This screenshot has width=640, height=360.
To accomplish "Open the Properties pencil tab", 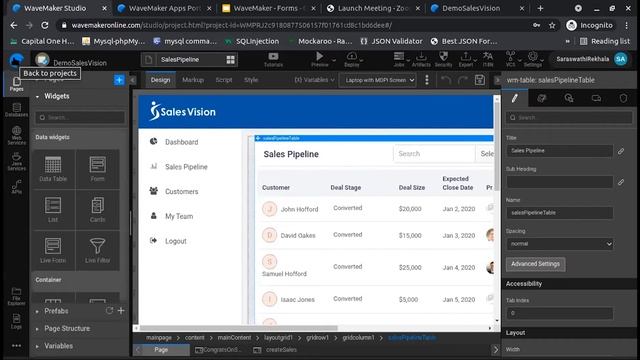I will tap(515, 98).
